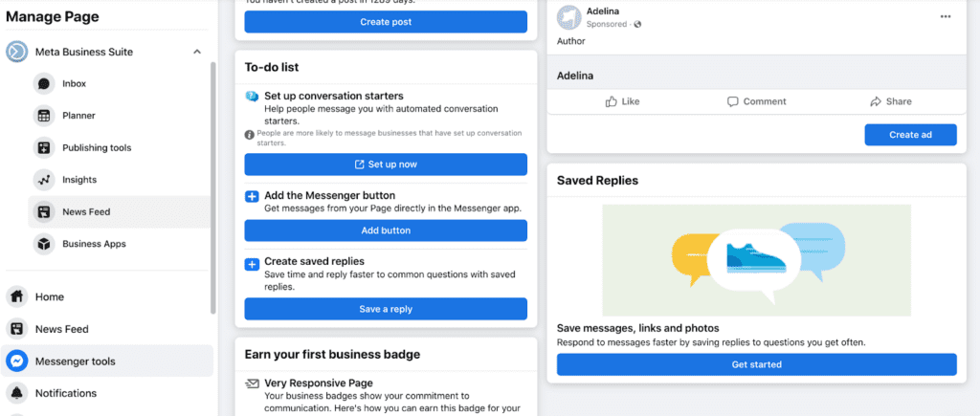Screen dimensions: 980x416
Task: Open Notifications bell icon
Action: [17, 393]
